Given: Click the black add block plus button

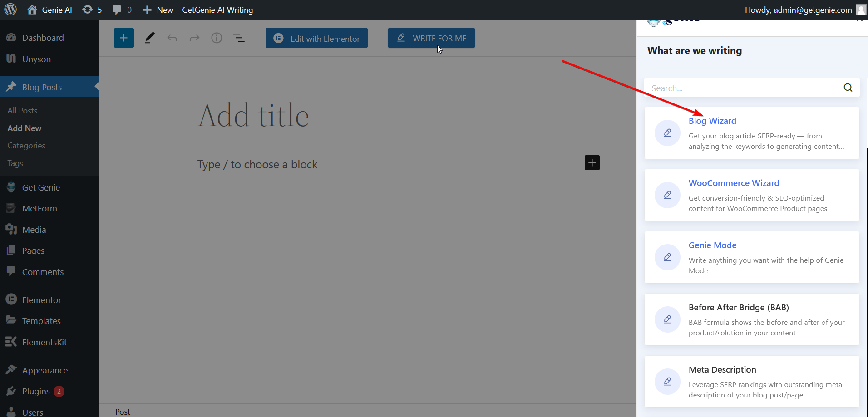Looking at the screenshot, I should click(592, 163).
